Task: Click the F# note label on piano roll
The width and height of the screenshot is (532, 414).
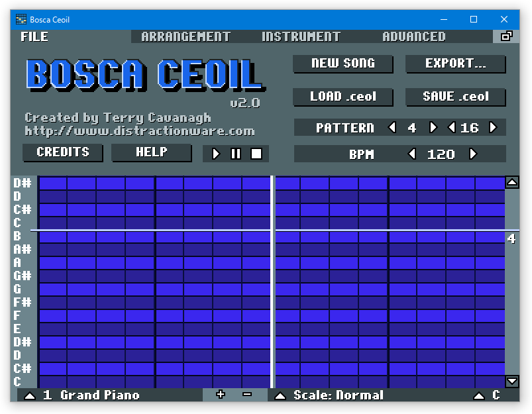Action: coord(23,302)
